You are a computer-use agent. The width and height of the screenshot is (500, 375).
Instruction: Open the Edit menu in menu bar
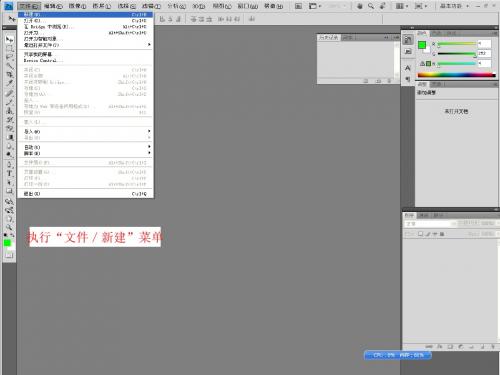54,6
